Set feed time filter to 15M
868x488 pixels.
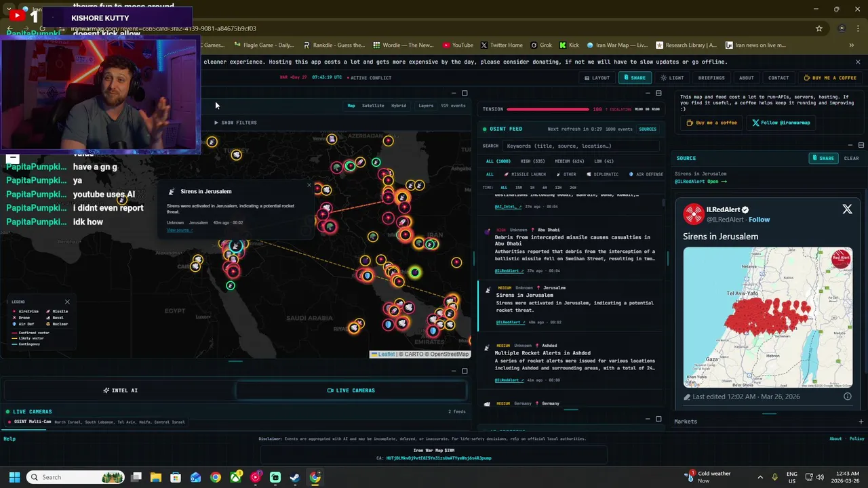(x=519, y=188)
